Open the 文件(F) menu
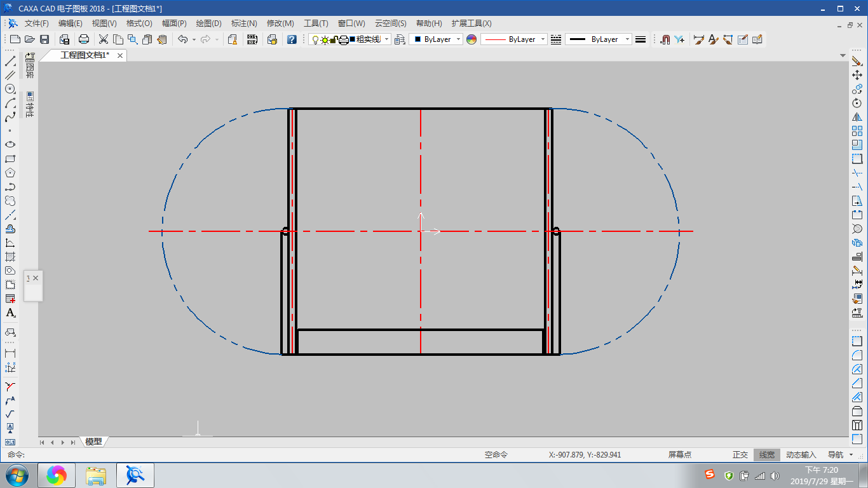868x488 pixels. [36, 23]
